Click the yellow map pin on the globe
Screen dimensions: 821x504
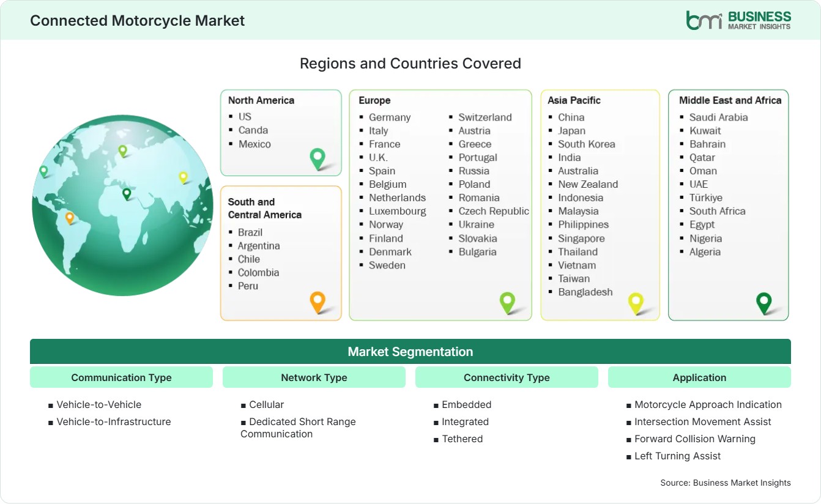click(x=183, y=177)
